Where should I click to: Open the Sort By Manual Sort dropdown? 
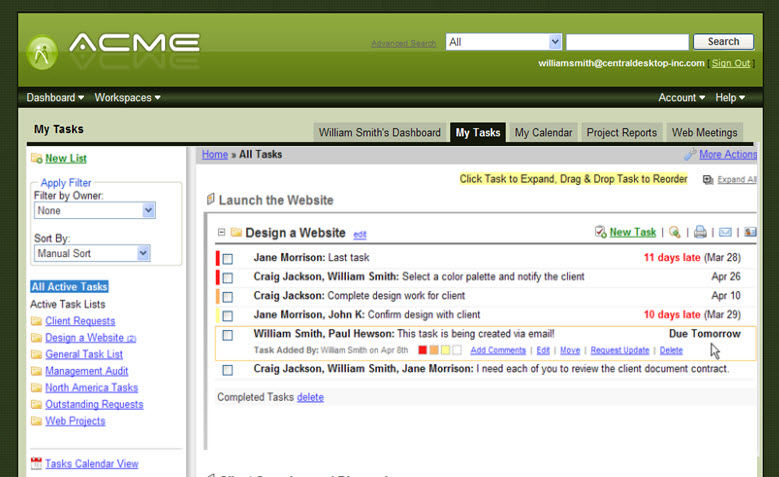(x=91, y=254)
